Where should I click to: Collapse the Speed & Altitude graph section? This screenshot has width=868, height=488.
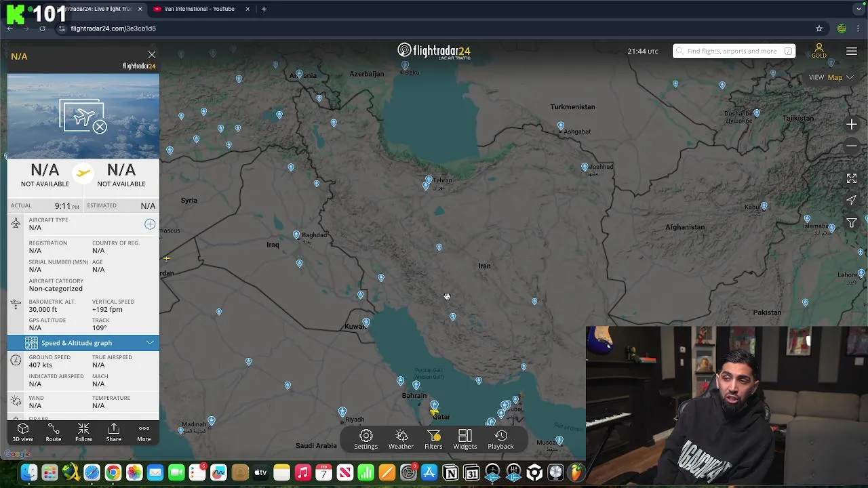(x=83, y=343)
